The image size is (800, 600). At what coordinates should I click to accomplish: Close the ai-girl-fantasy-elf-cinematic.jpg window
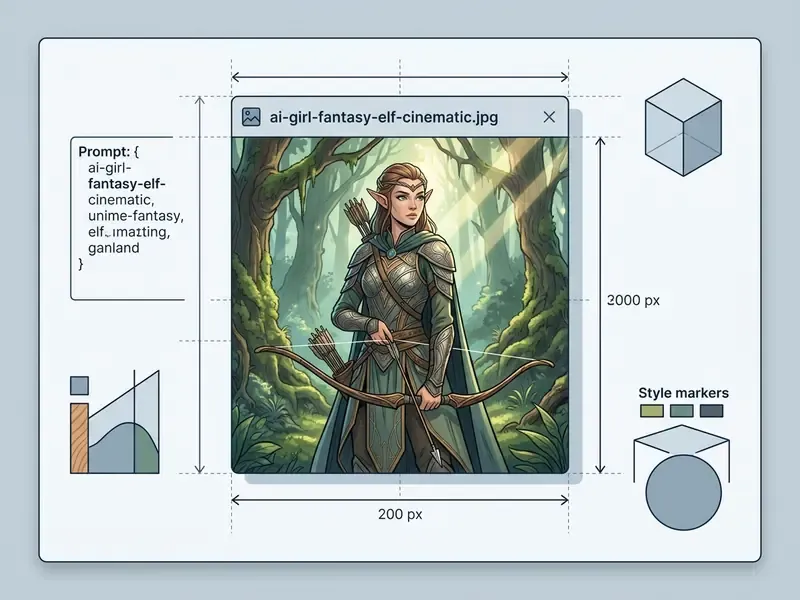coord(549,117)
